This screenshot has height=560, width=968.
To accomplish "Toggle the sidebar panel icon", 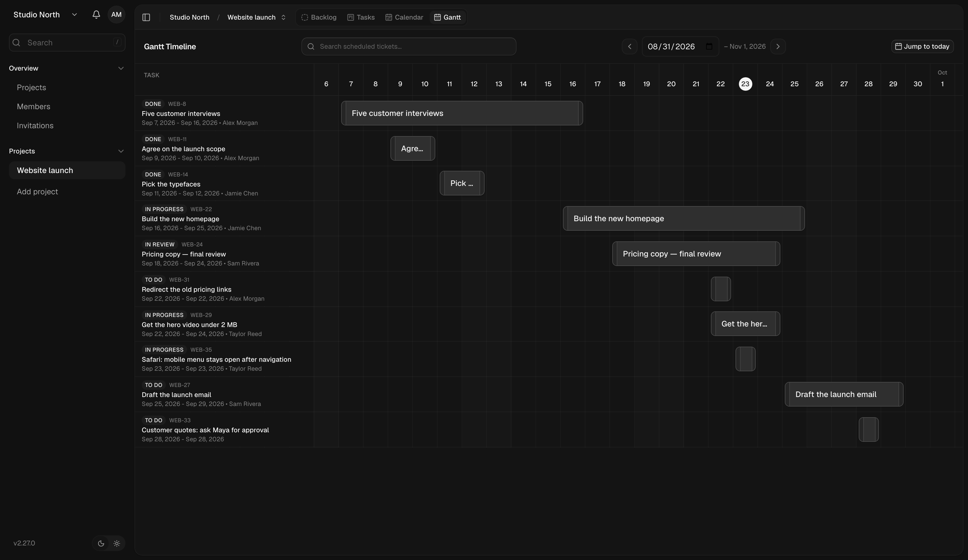I will 146,17.
